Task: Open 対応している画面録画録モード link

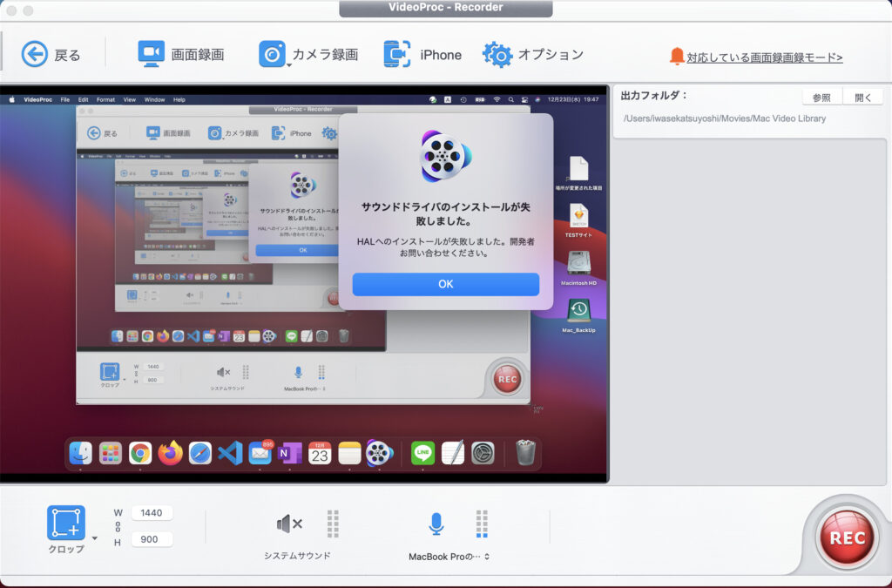Action: click(765, 57)
